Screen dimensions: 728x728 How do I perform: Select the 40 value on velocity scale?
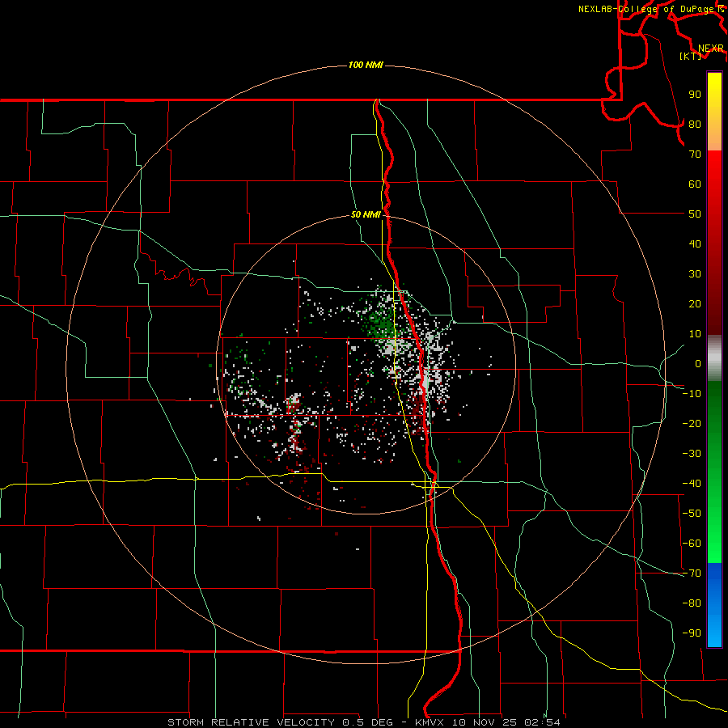pos(695,243)
